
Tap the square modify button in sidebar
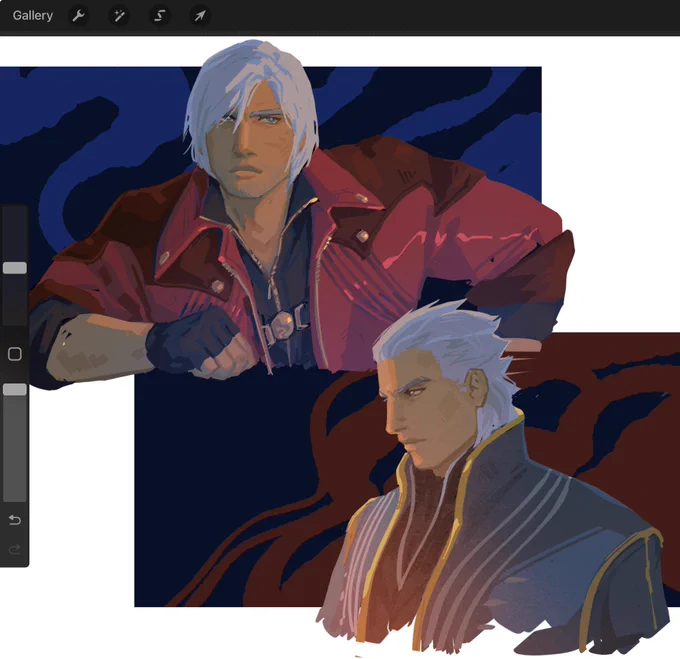coord(15,354)
